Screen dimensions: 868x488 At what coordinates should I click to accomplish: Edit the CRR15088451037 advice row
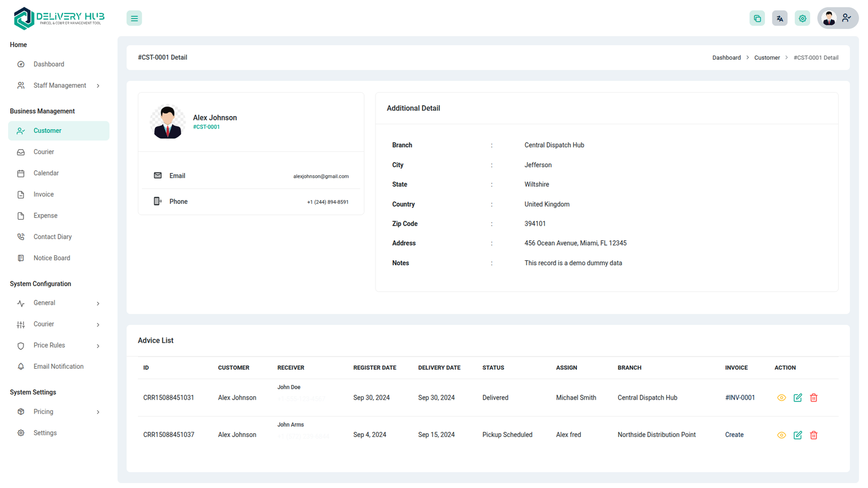[x=797, y=435]
